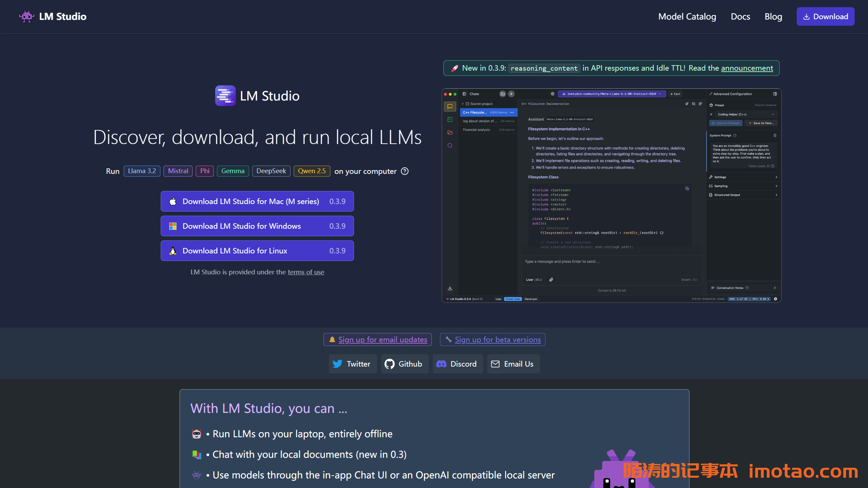Switch to User mode in status bar

point(499,299)
